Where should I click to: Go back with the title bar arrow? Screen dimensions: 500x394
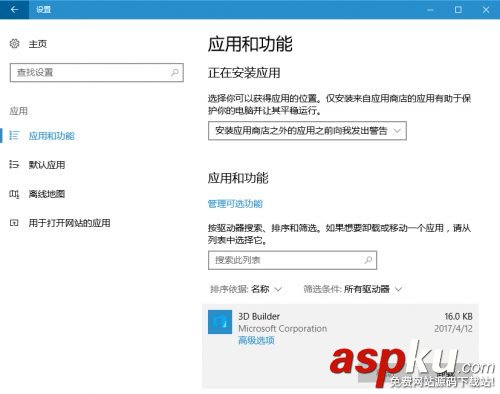pos(14,9)
